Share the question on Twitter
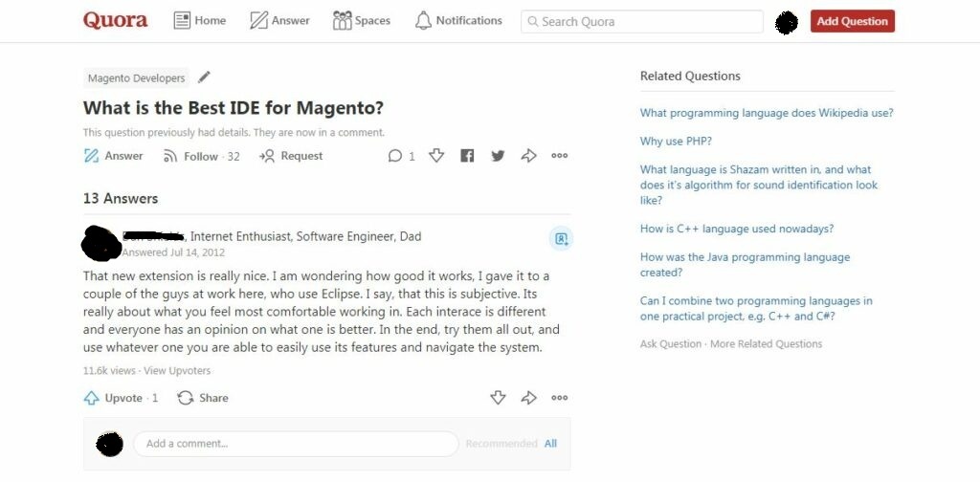Screen dimensions: 980x482 [x=498, y=156]
